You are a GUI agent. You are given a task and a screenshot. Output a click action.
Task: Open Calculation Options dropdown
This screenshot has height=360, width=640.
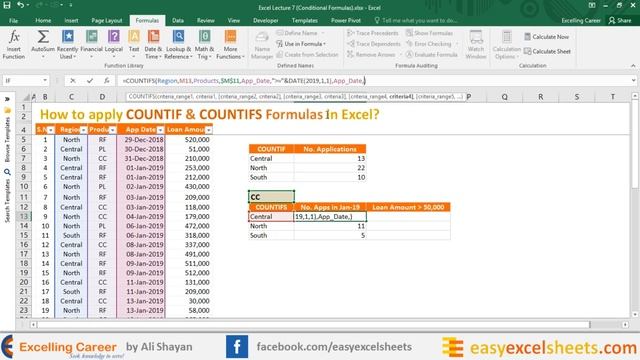[507, 45]
